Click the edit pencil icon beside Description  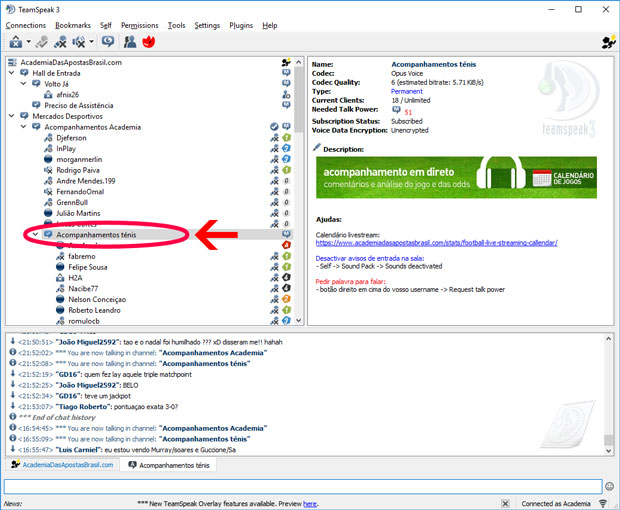[317, 148]
